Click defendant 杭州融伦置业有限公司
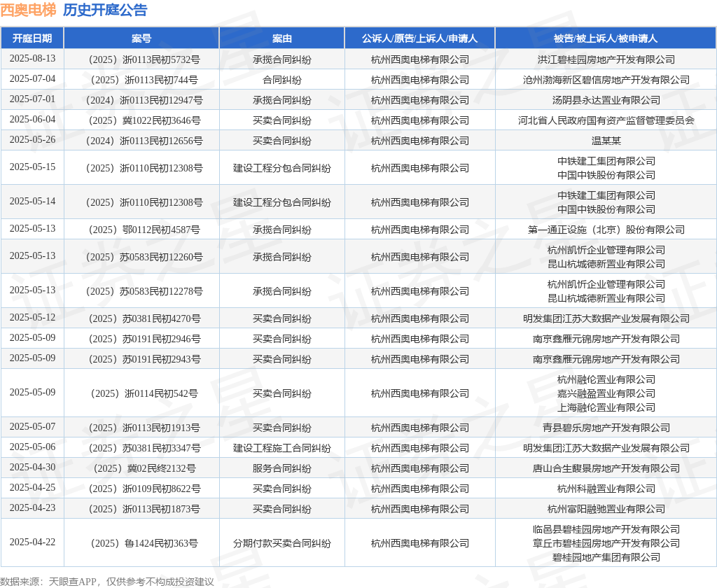717x588 pixels. click(x=606, y=379)
